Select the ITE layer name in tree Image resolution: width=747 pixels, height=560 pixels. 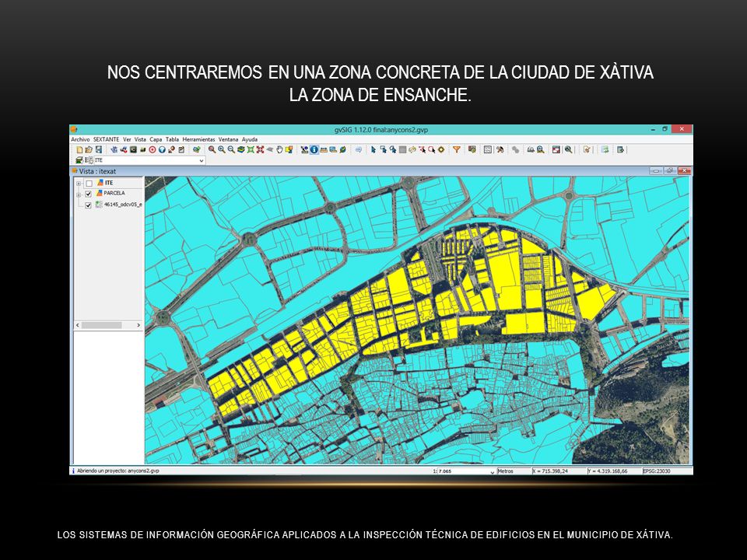tap(109, 183)
